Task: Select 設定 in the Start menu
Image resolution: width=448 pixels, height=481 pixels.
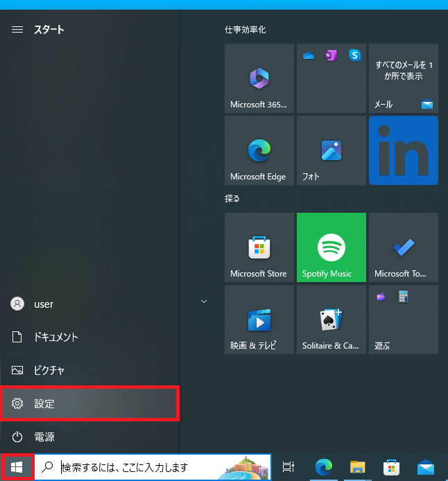Action: 89,403
